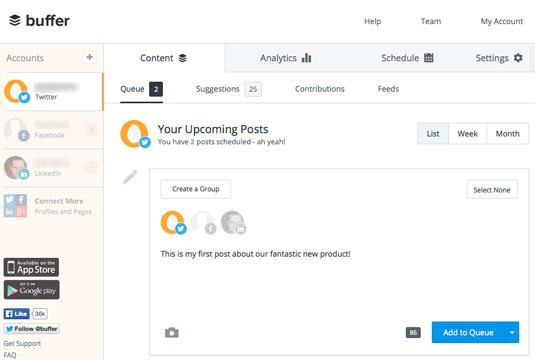The width and height of the screenshot is (535, 360).
Task: Click the Create a Group button
Action: [x=196, y=189]
